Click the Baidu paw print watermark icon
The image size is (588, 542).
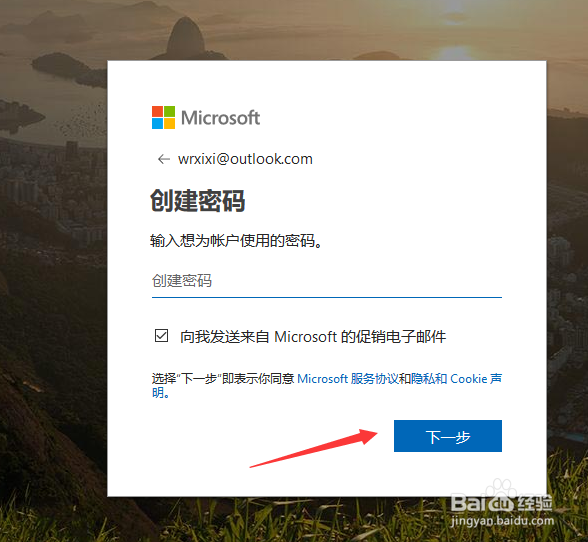tap(501, 493)
